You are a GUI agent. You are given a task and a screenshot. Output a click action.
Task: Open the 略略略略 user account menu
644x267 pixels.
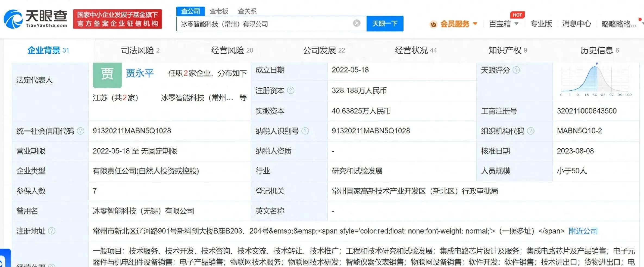click(619, 24)
